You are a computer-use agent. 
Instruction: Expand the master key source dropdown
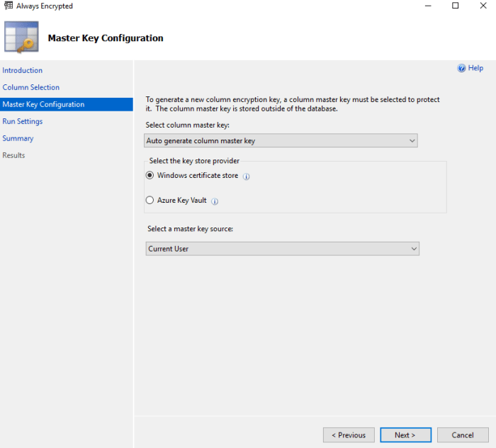(282, 249)
